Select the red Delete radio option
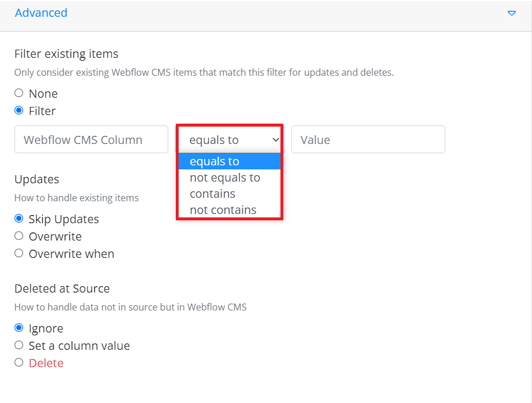 (19, 363)
